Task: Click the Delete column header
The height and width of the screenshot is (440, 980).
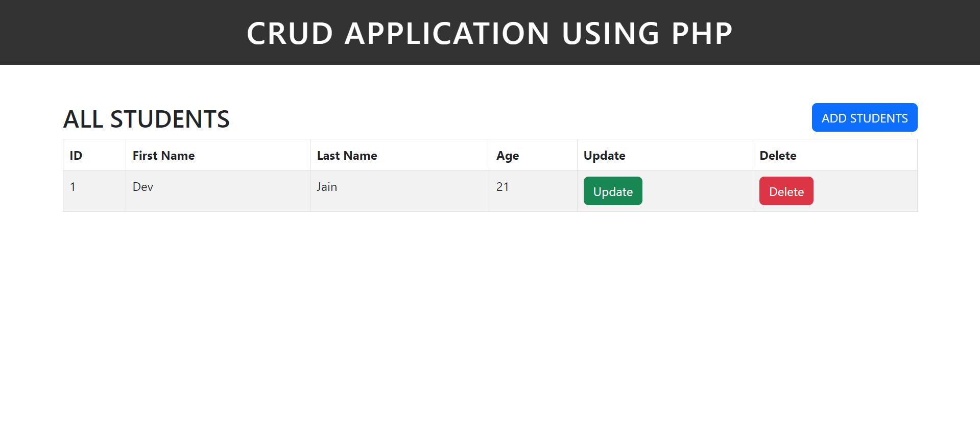Action: click(x=778, y=155)
